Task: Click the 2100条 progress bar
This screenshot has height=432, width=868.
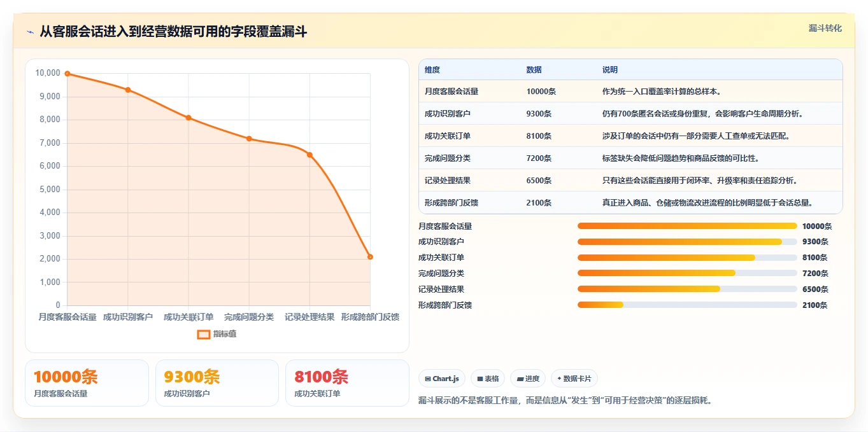Action: [x=687, y=305]
